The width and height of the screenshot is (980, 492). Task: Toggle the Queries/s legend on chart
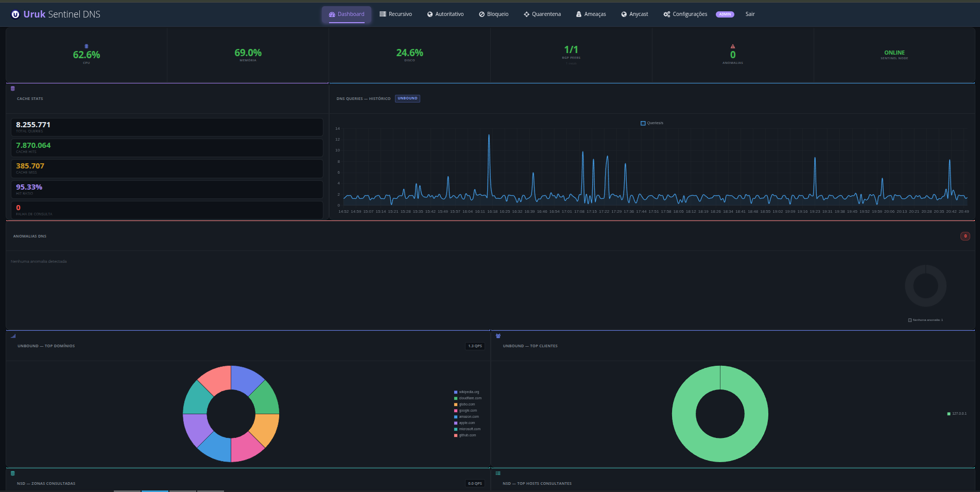[x=652, y=123]
